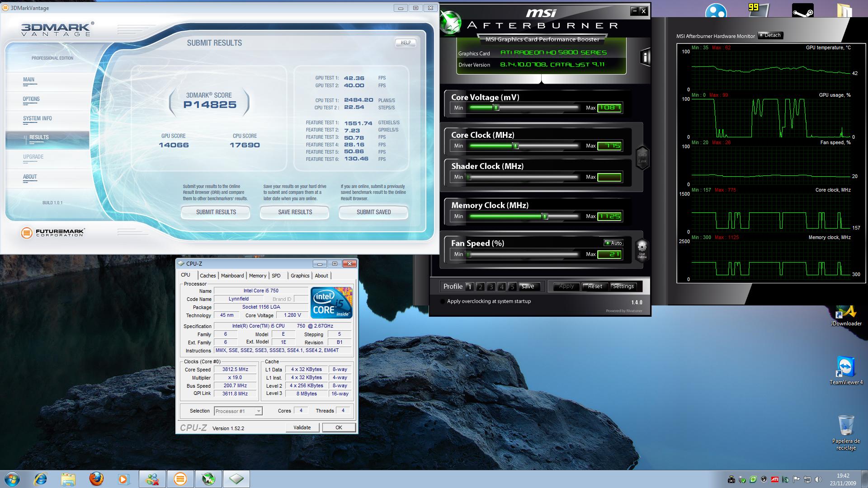Open Windows Media Player from the taskbar
Viewport: 868px width, 488px height.
tap(123, 479)
